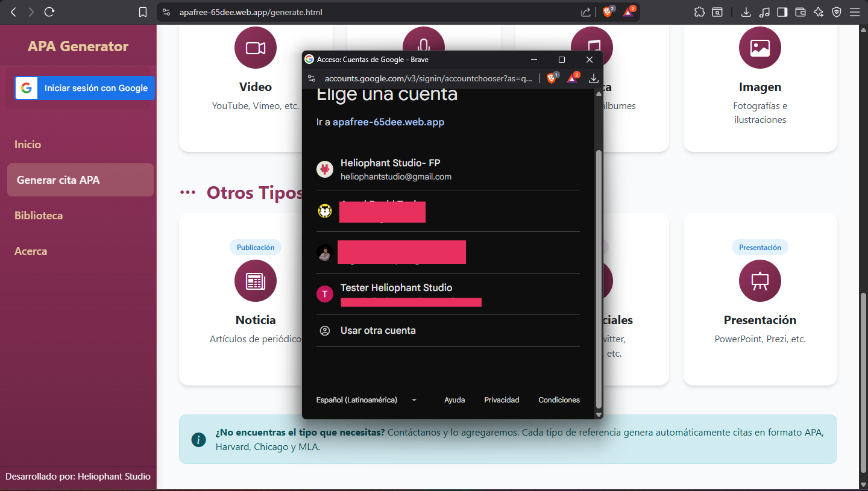The height and width of the screenshot is (491, 868).
Task: Click Usar otra cuenta option
Action: tap(378, 331)
